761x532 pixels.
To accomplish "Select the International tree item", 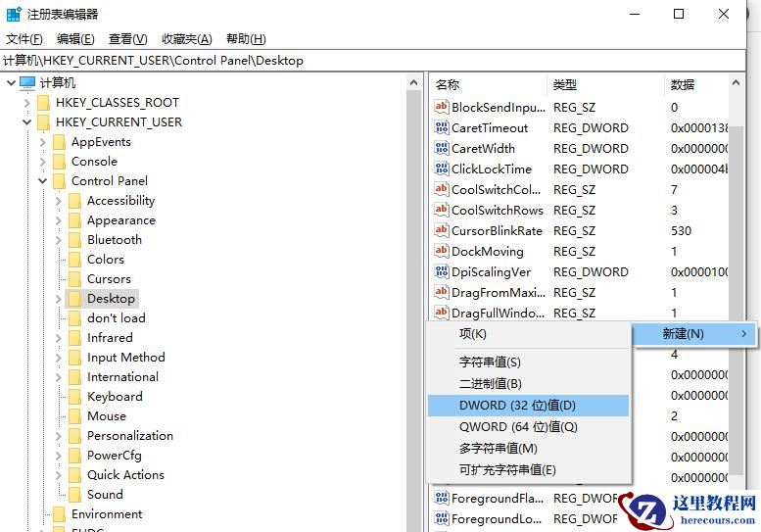I will tap(122, 377).
